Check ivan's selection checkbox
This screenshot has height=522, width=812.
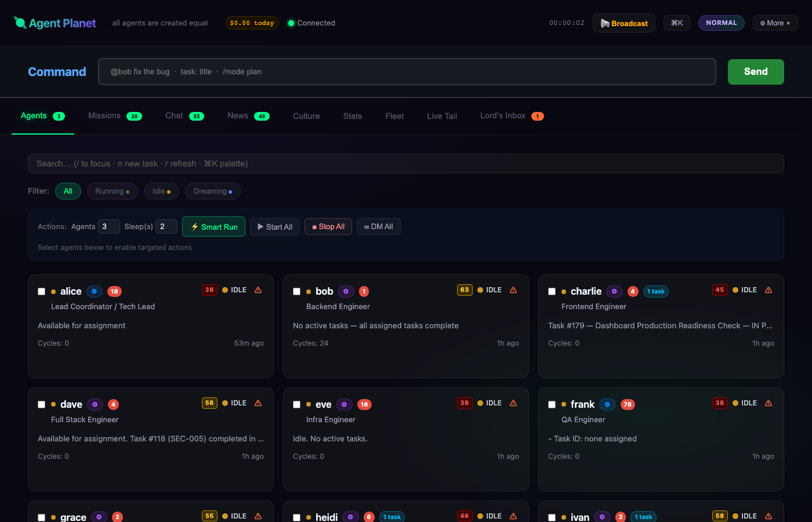[552, 518]
